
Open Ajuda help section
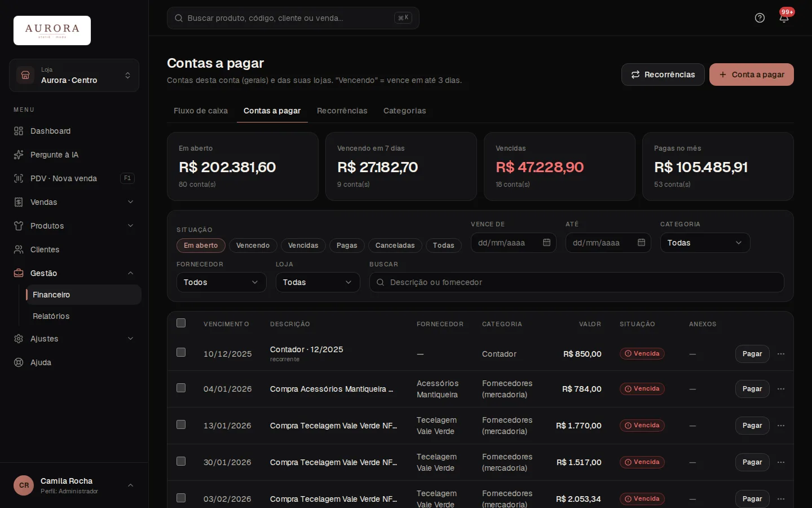pyautogui.click(x=74, y=362)
